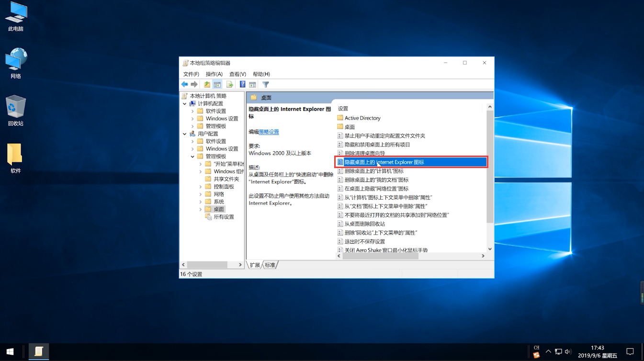Open the 此电脑 desktop icon
This screenshot has width=644, height=361.
pos(16,17)
